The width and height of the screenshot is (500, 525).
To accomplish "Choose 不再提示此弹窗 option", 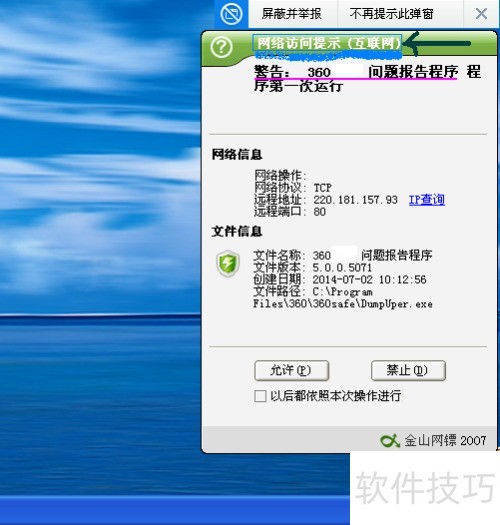I will (391, 14).
